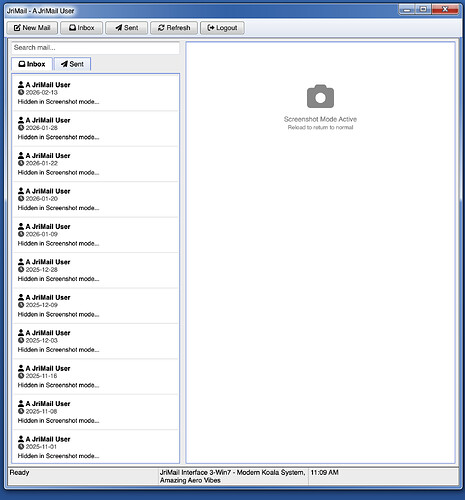Screen dimensions: 465x500
Task: Open the email dated 2026-02-13
Action: click(x=95, y=93)
